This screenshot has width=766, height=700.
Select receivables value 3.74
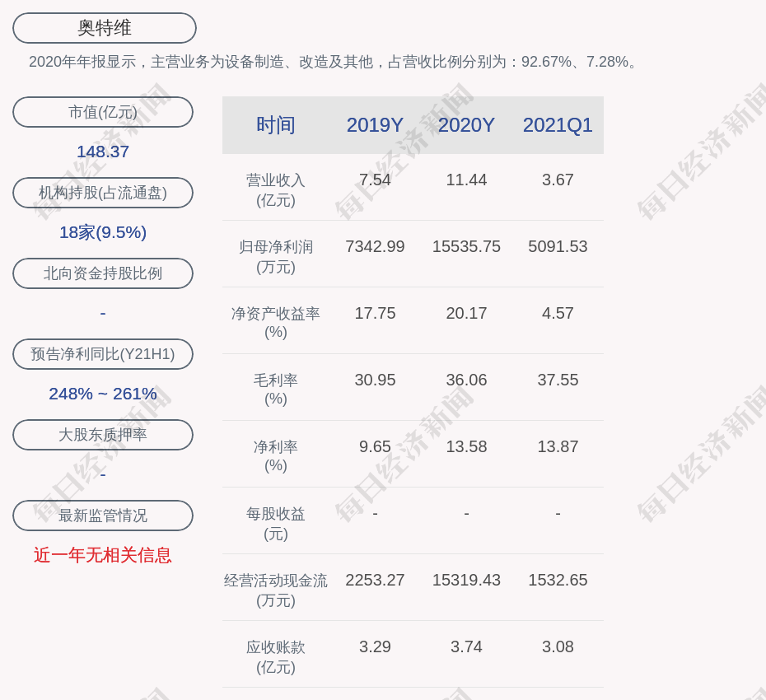[466, 646]
